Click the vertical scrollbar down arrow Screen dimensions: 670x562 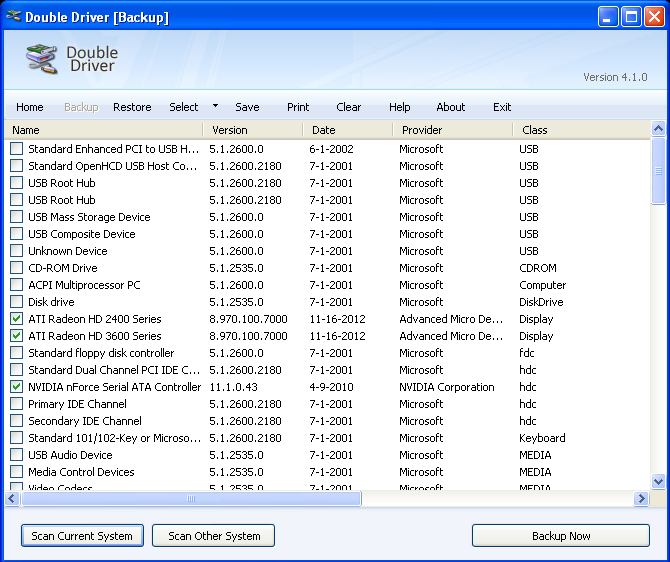coord(658,482)
